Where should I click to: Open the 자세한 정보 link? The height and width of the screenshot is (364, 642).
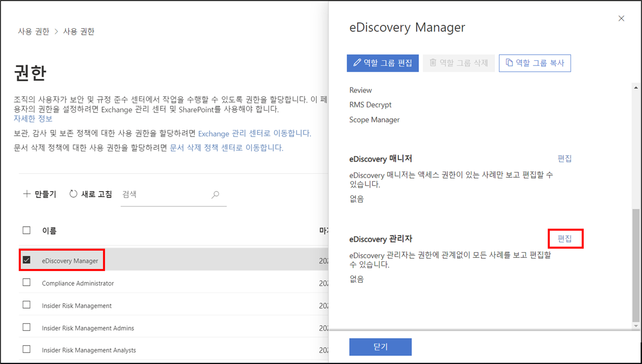[x=33, y=119]
